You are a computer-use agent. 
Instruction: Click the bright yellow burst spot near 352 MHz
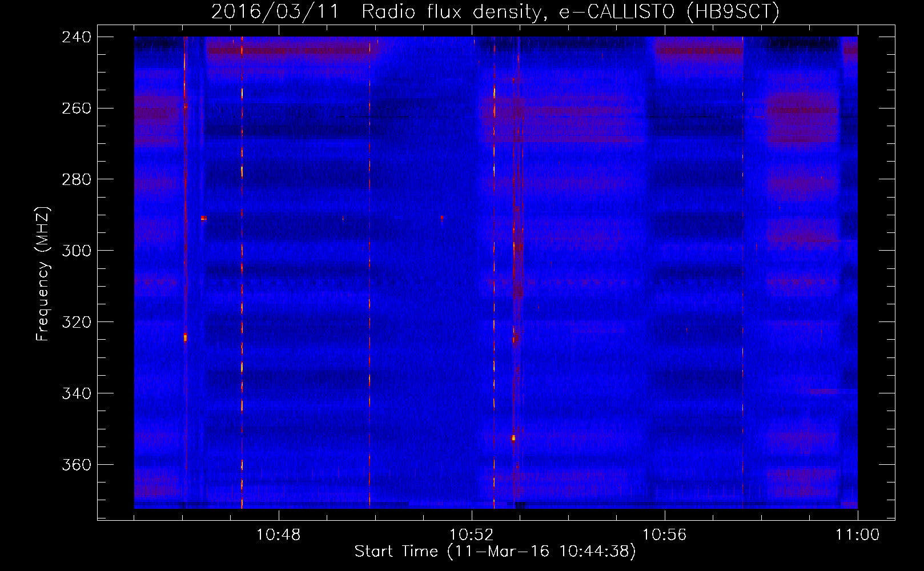click(513, 438)
